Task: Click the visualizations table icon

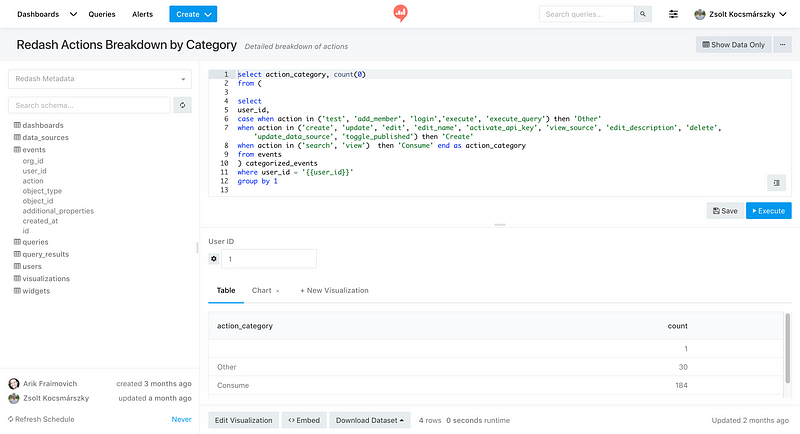Action: click(17, 278)
